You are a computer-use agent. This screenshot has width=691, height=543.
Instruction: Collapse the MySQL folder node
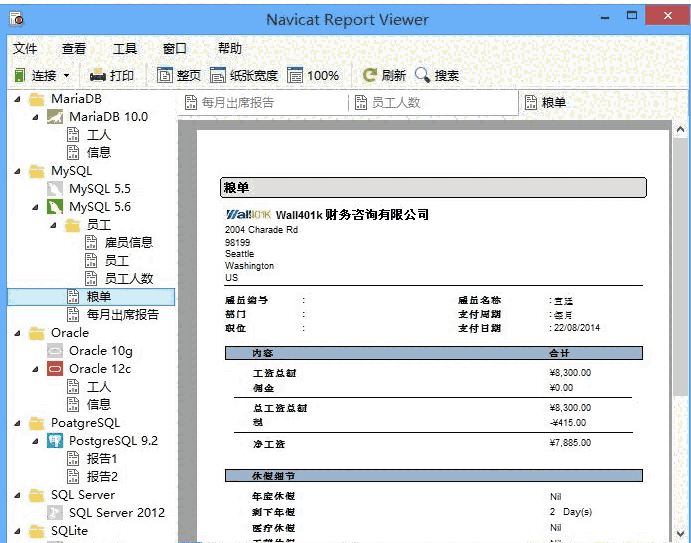(17, 171)
